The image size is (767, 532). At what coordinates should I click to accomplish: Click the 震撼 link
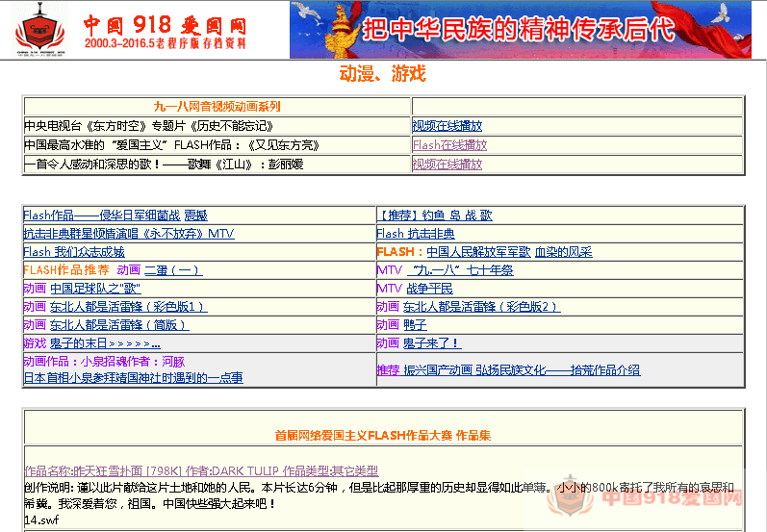tap(195, 215)
